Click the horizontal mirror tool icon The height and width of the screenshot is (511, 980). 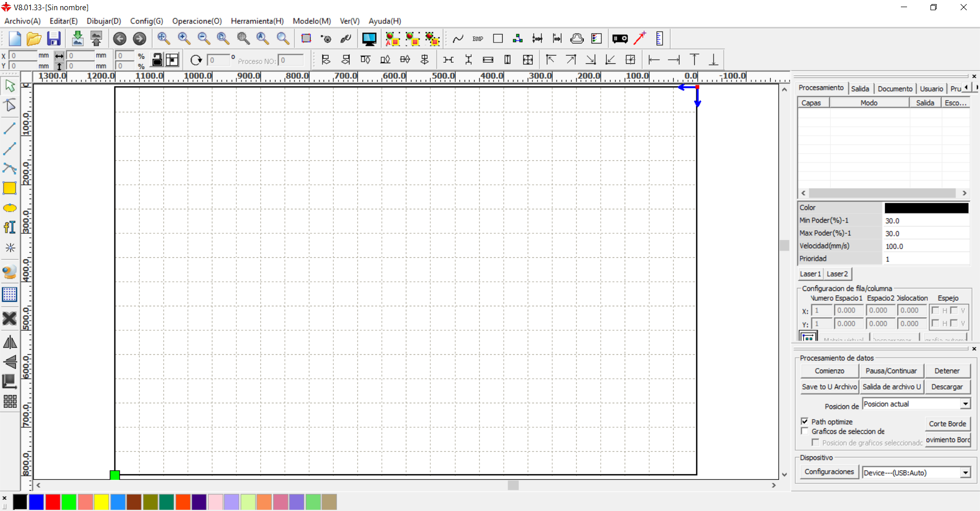click(x=10, y=342)
